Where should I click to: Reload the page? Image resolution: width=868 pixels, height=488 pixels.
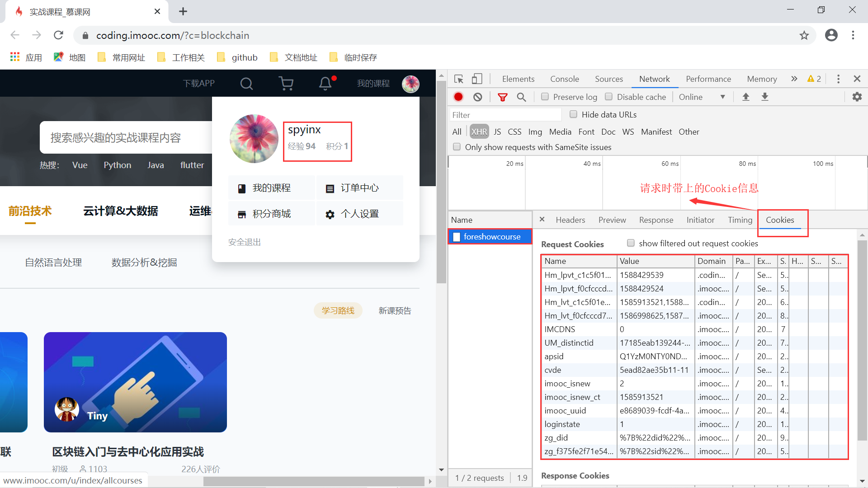[58, 35]
